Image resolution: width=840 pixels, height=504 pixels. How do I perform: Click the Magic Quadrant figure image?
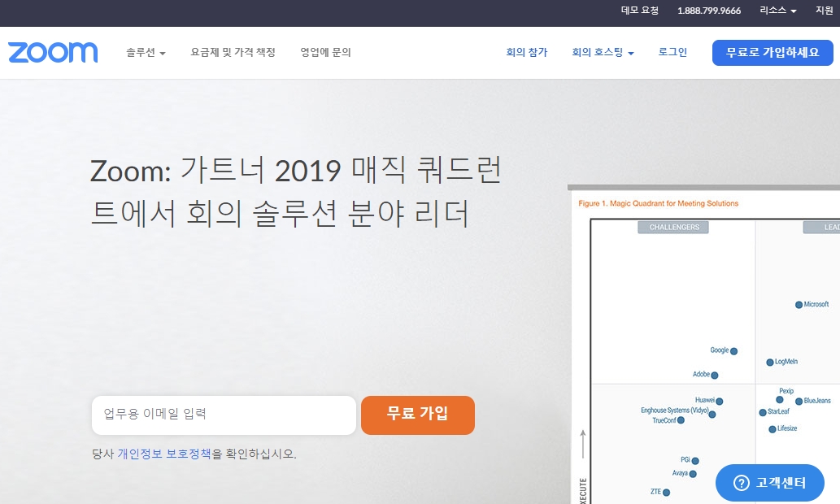704,345
